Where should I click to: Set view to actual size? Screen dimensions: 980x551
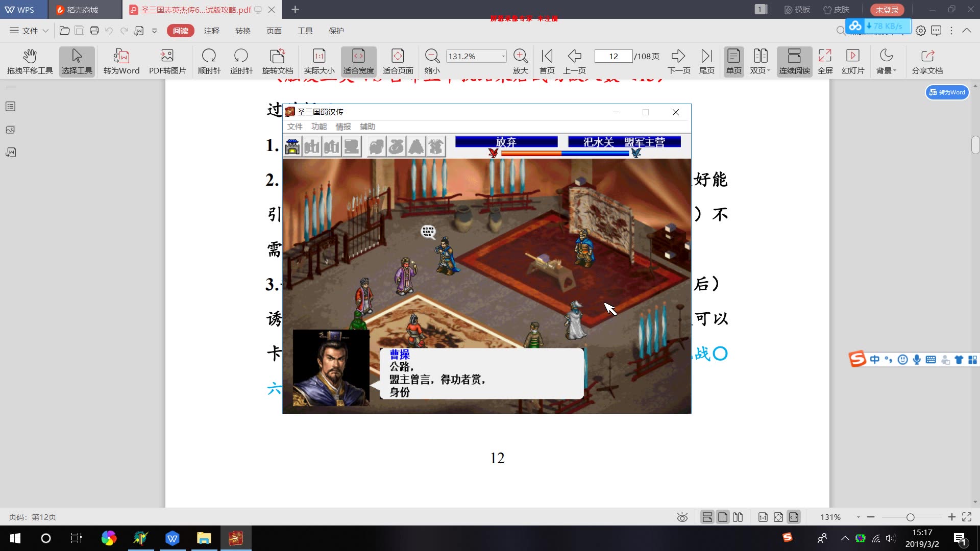click(319, 62)
